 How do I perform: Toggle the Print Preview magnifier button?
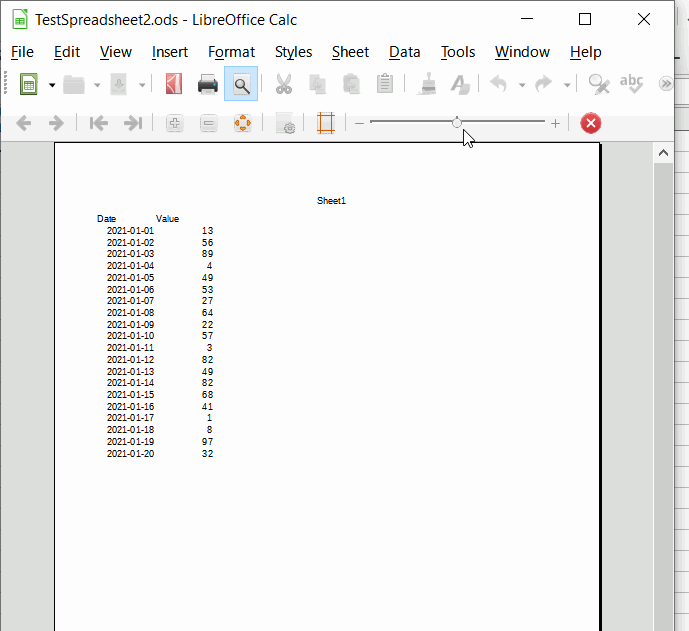[x=241, y=84]
